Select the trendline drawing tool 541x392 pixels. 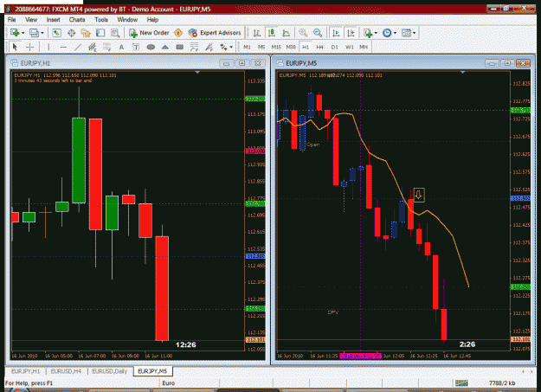pos(78,47)
